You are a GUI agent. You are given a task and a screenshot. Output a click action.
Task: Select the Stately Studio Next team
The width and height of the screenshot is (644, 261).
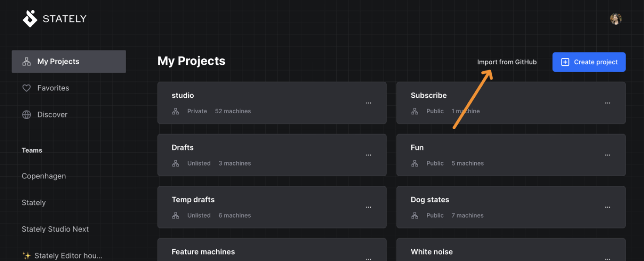coord(55,229)
